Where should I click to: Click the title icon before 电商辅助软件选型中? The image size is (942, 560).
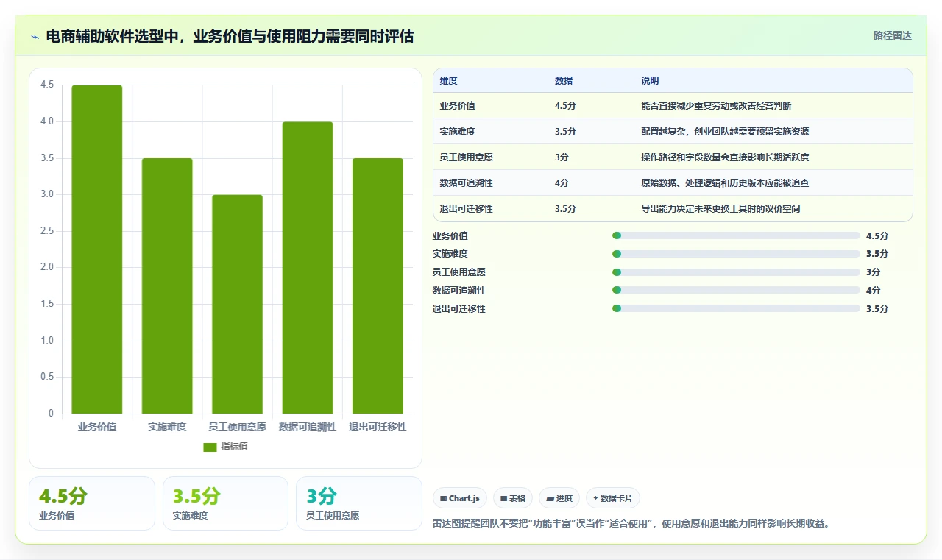35,36
